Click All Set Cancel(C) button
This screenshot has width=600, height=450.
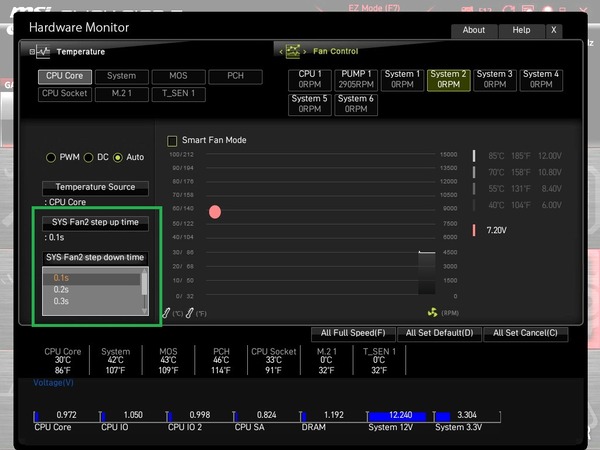tap(526, 333)
